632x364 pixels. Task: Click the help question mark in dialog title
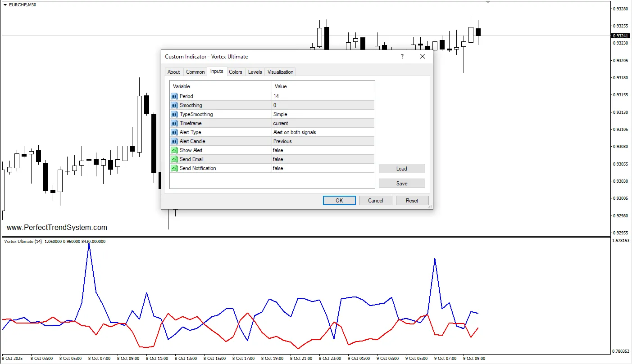[x=402, y=57]
